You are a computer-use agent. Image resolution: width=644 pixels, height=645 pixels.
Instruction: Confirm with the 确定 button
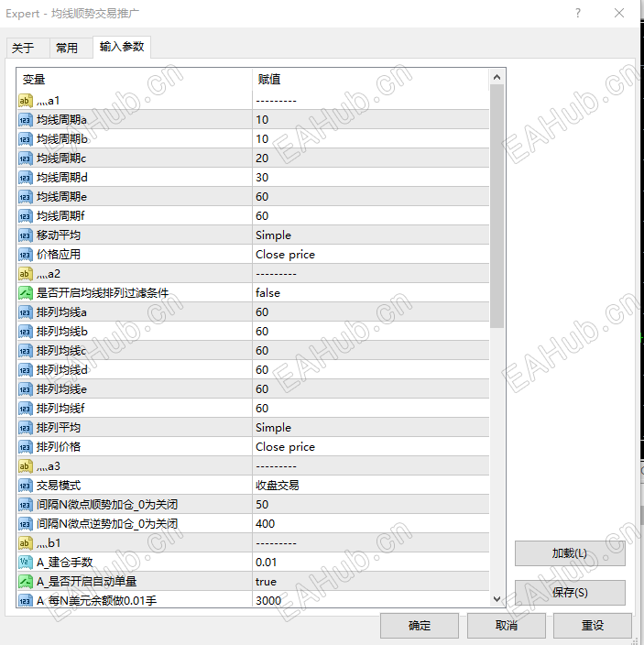[419, 625]
